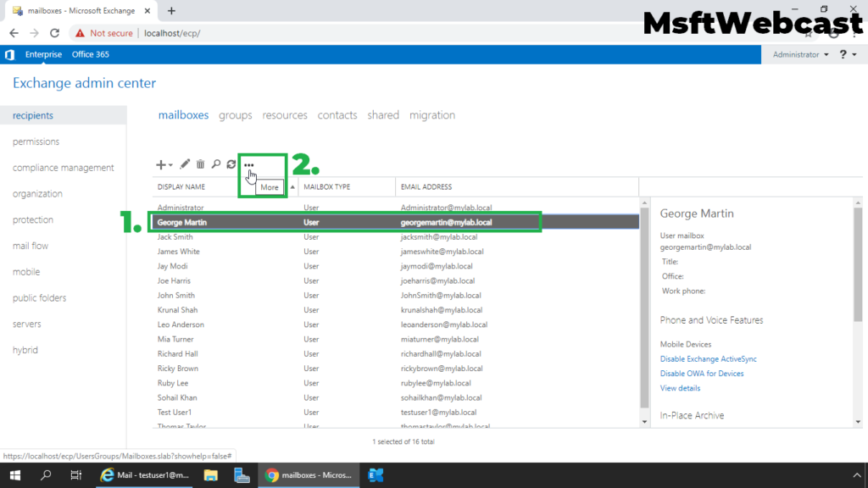
Task: Select the Jay Modi mailbox row
Action: point(395,266)
